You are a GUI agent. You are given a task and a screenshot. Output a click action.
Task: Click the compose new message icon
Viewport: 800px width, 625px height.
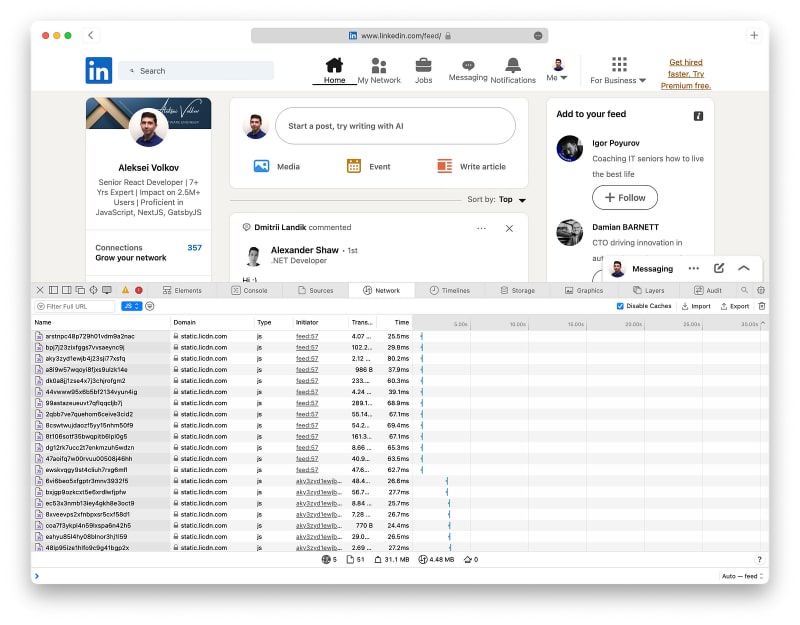click(719, 268)
